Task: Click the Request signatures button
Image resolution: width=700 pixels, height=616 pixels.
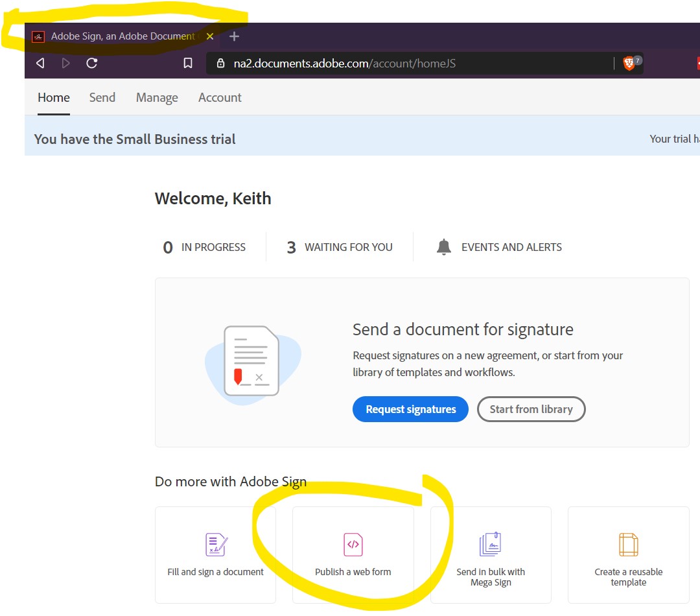Action: pyautogui.click(x=410, y=409)
